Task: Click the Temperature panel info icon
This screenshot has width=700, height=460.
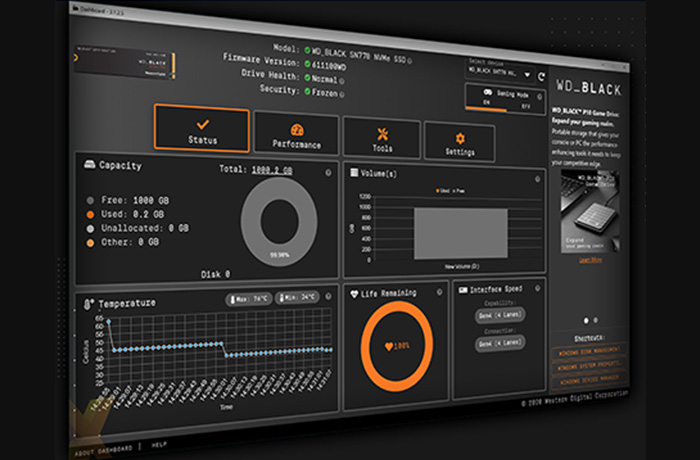Action: coord(328,296)
